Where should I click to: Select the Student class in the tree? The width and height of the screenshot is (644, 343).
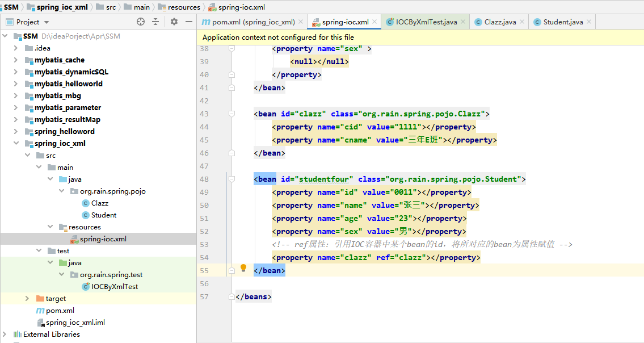click(104, 215)
